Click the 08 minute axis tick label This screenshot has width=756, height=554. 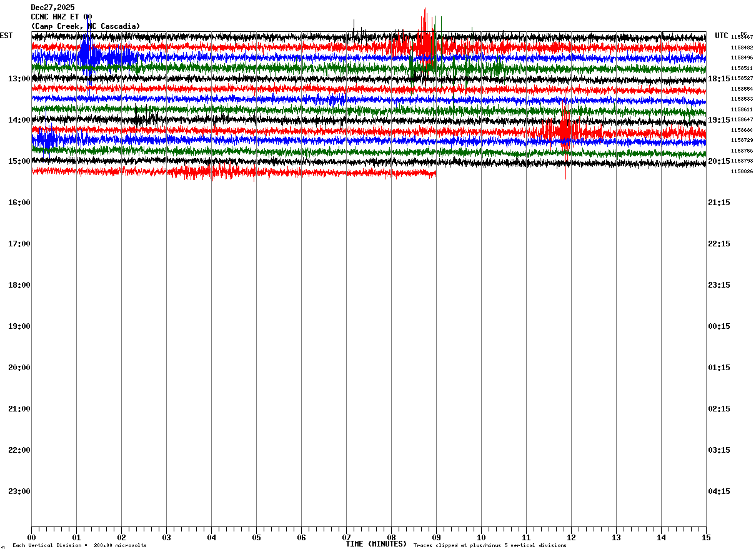pyautogui.click(x=391, y=537)
